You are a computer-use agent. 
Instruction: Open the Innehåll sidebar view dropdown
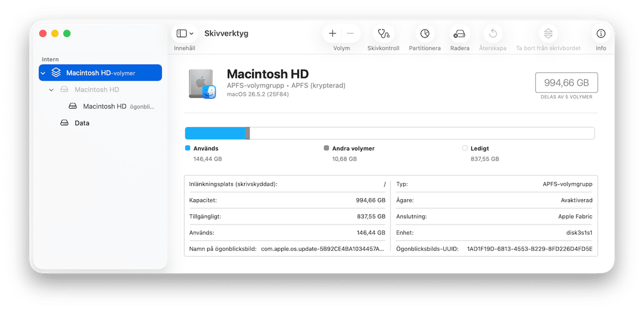pyautogui.click(x=184, y=33)
